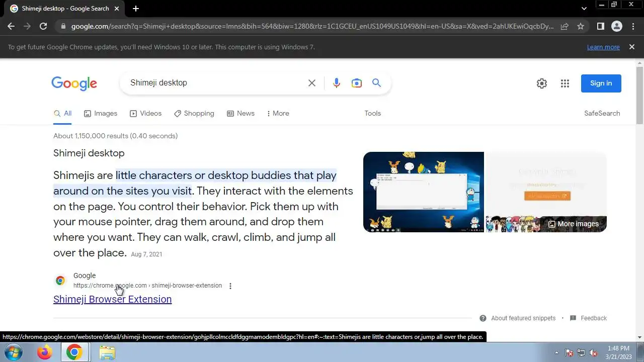644x362 pixels.
Task: Open Chrome's three-dot menu
Action: coord(633,26)
